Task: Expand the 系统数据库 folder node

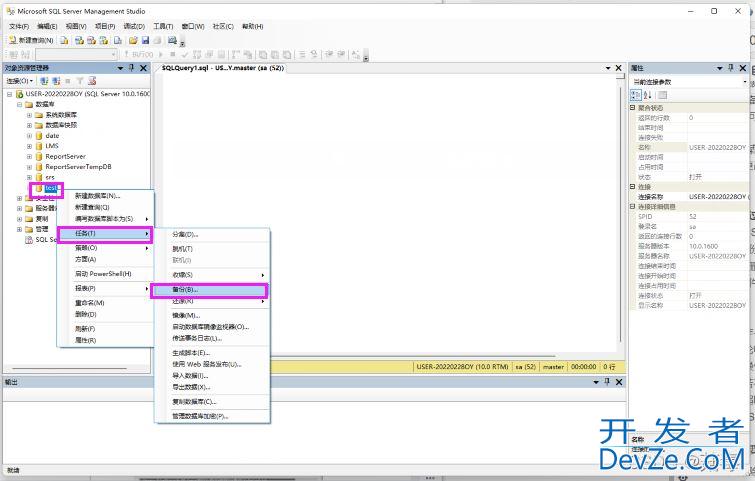Action: click(30, 115)
